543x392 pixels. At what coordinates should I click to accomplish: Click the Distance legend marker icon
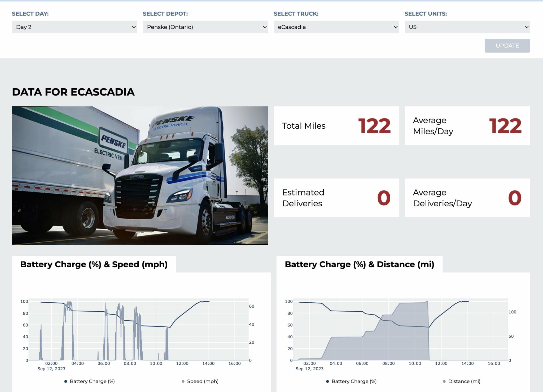pyautogui.click(x=444, y=381)
